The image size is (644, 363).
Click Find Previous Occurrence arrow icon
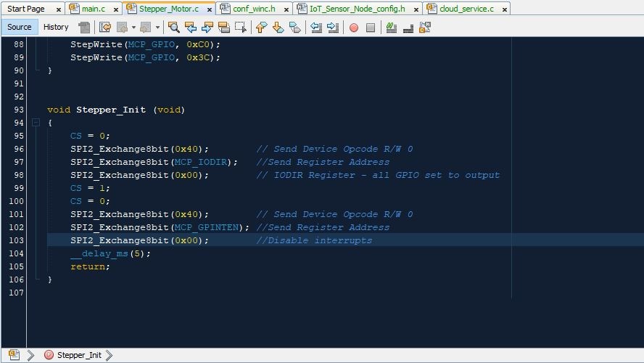[191, 28]
